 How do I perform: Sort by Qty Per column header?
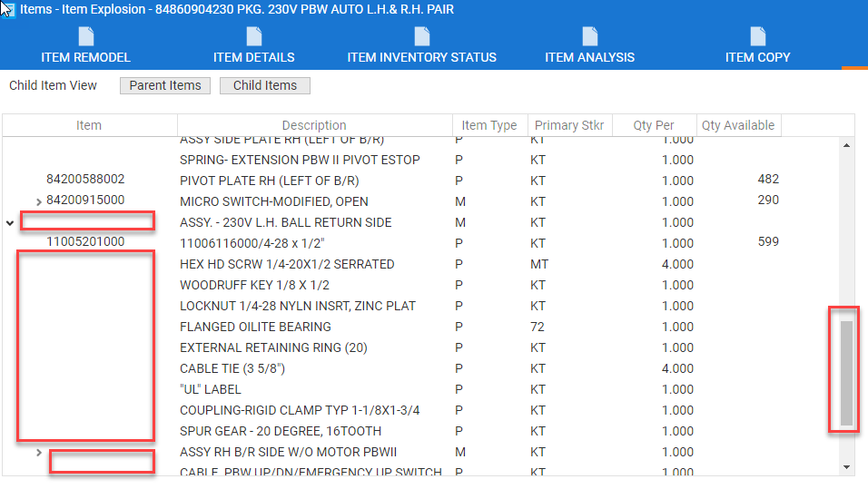coord(654,125)
